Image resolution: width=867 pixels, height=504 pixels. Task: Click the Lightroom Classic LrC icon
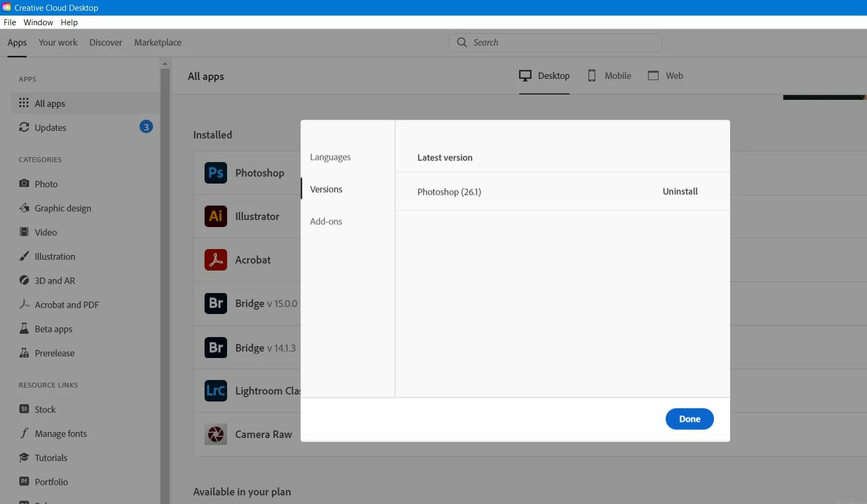[x=216, y=391]
